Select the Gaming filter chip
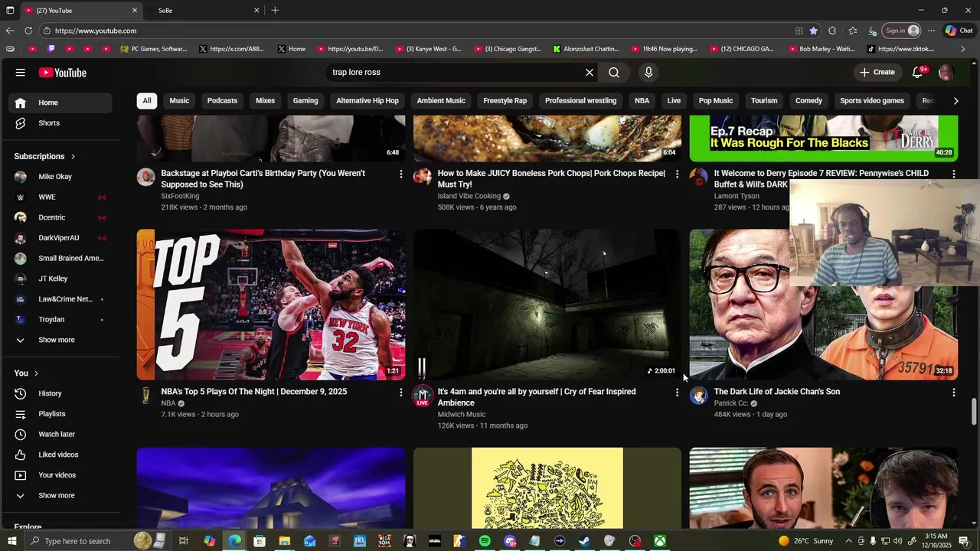 click(x=305, y=101)
